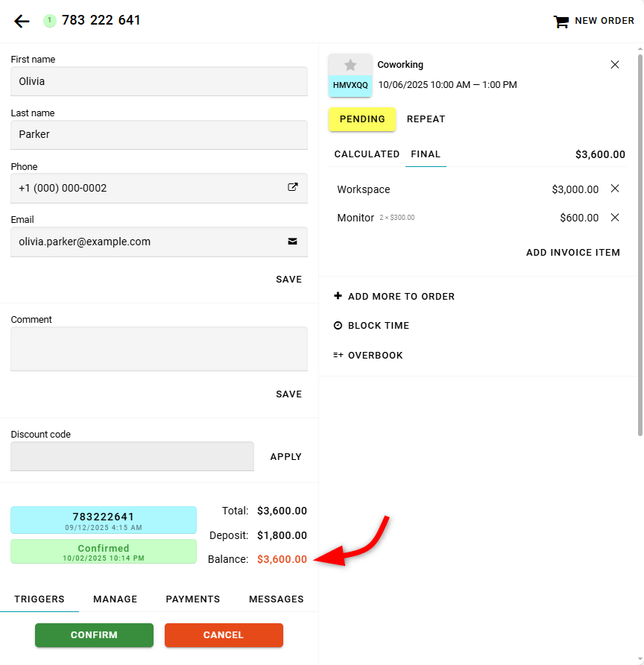Image resolution: width=644 pixels, height=665 pixels.
Task: Edit the Last name field Parker
Action: (x=159, y=135)
